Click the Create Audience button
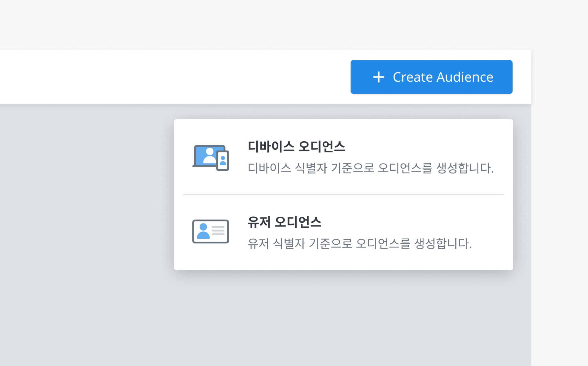 point(431,77)
